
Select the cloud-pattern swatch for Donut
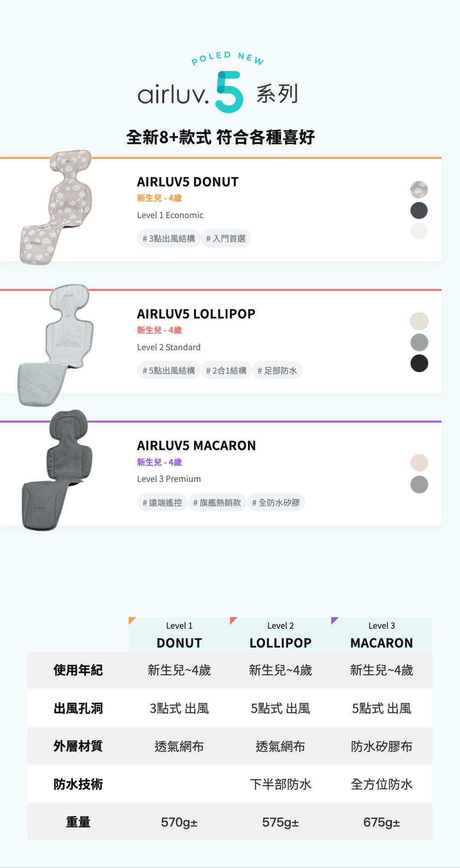[x=419, y=190]
